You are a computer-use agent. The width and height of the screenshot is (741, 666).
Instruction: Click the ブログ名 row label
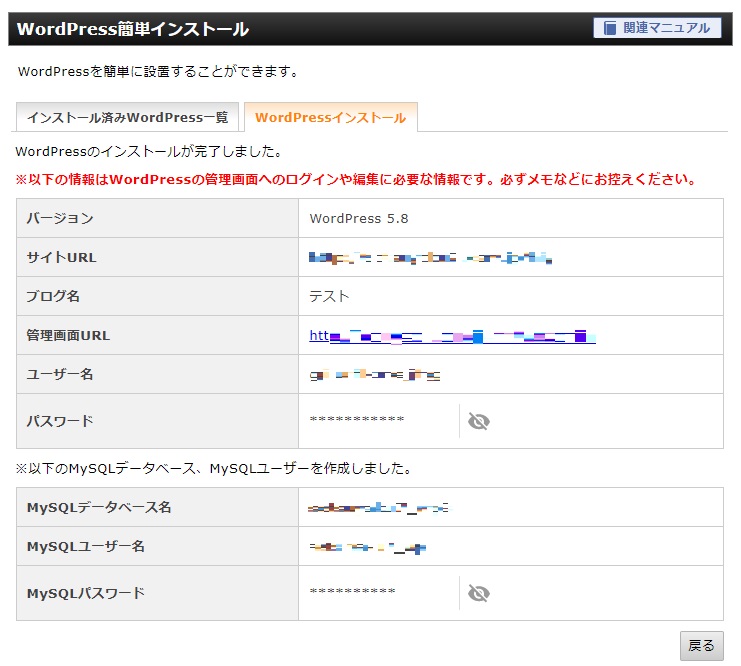(53, 296)
